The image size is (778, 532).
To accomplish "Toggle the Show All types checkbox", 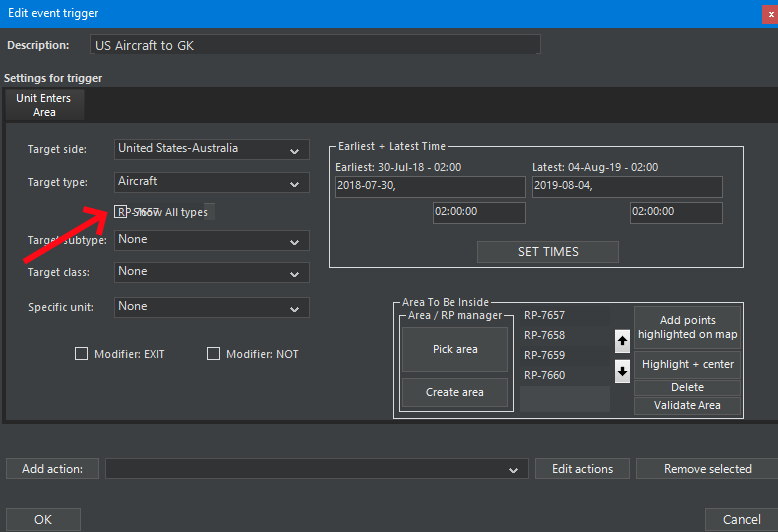I will click(x=122, y=212).
